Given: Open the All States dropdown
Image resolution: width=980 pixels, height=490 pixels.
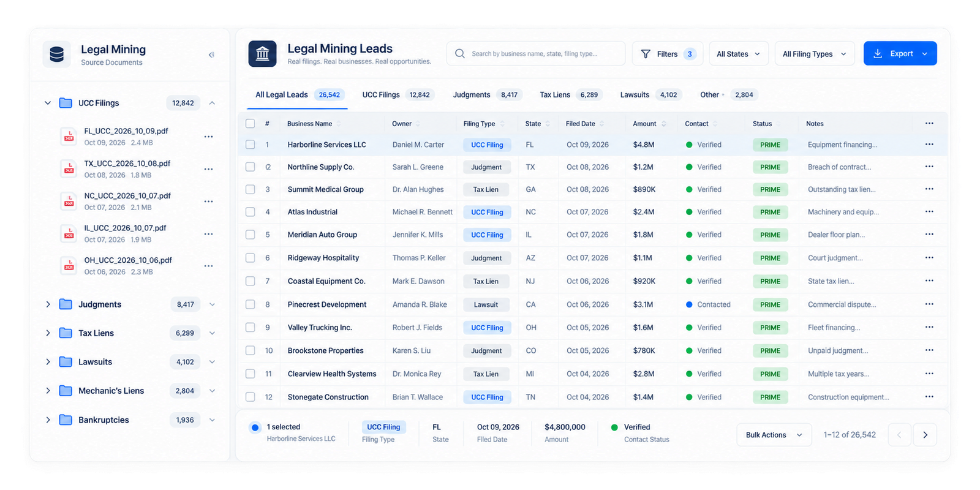Looking at the screenshot, I should [738, 54].
